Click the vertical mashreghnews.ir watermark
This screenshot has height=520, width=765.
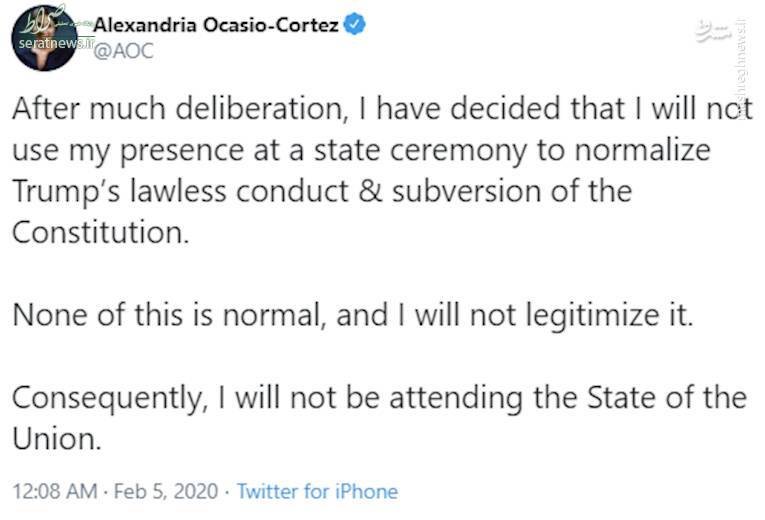[x=744, y=69]
